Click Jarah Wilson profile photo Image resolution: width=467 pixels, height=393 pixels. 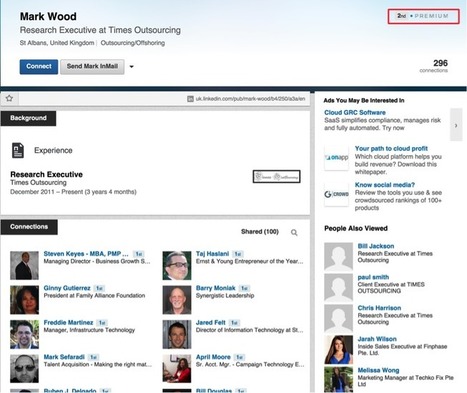click(338, 350)
